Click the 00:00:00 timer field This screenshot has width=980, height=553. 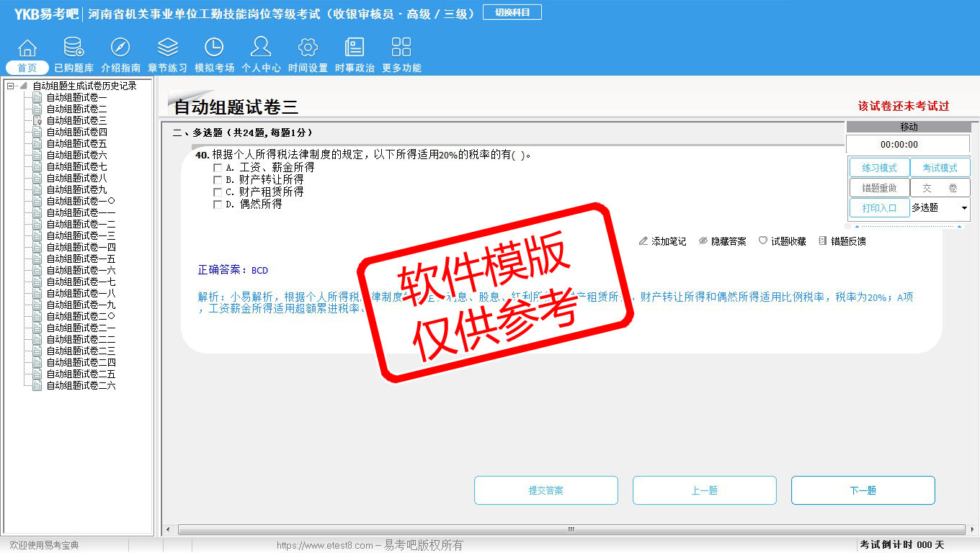pyautogui.click(x=909, y=144)
